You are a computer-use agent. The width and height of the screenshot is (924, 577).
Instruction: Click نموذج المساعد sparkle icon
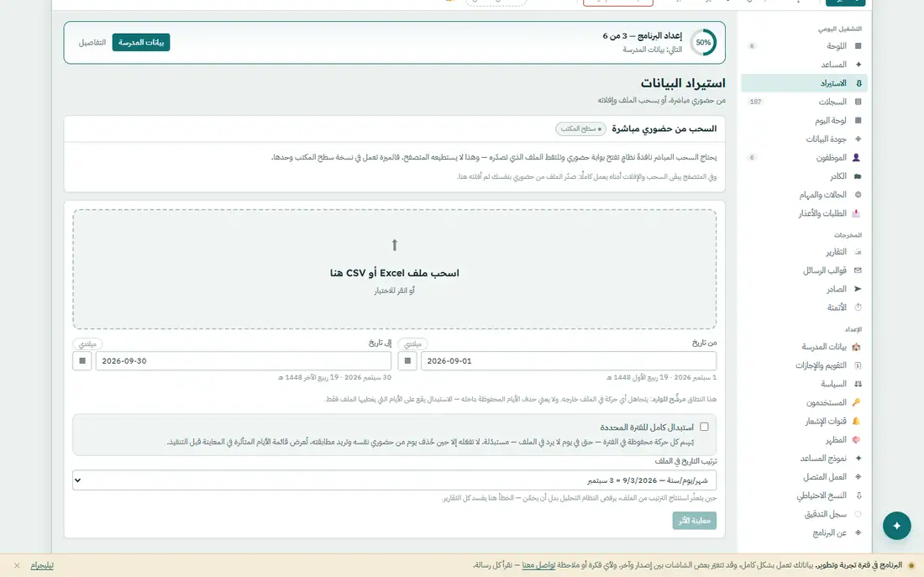(x=858, y=458)
